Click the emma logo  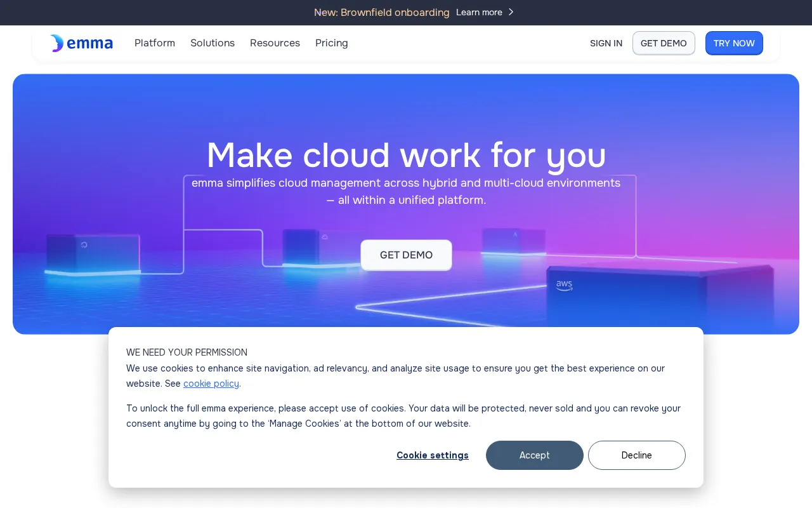pos(81,43)
